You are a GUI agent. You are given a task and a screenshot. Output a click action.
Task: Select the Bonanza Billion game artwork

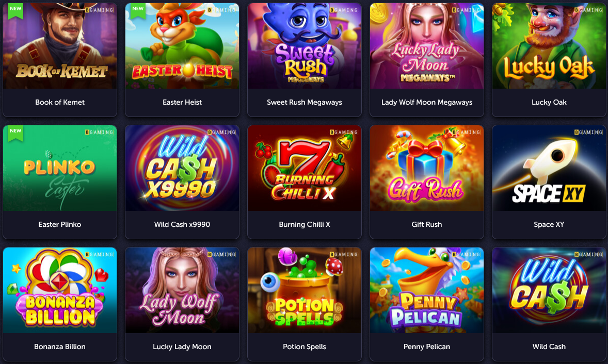pos(60,290)
